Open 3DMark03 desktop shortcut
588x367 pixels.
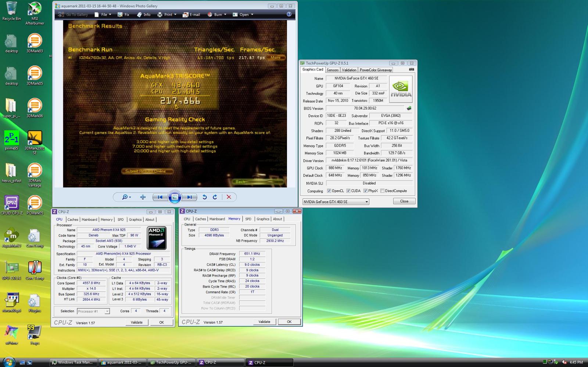coord(35,43)
